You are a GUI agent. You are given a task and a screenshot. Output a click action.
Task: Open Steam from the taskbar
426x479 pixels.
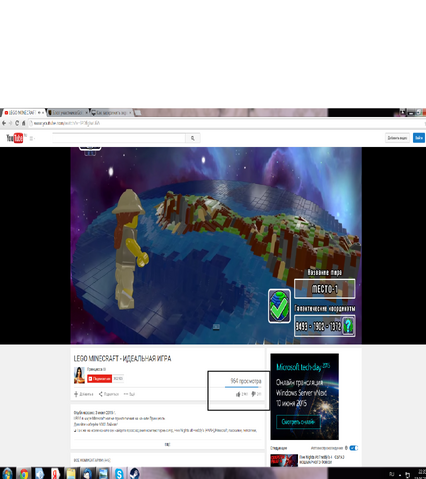pos(134,473)
